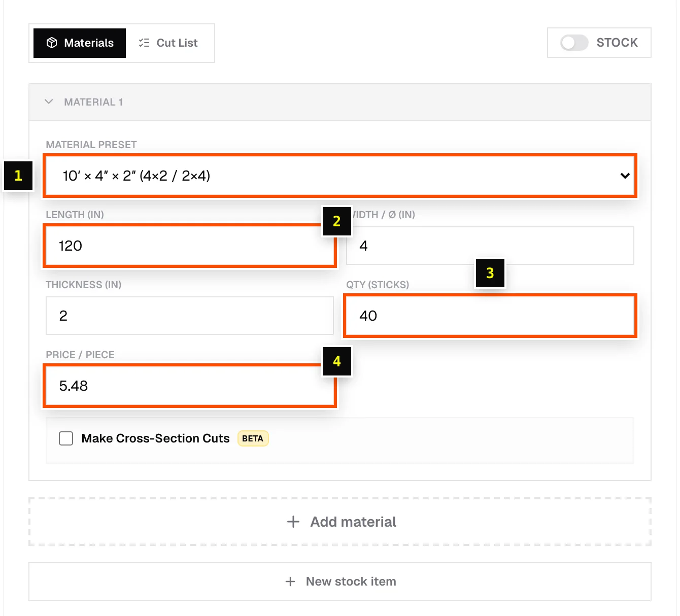Toggle the STOCK switch on
Screen dimensions: 680x616
(x=574, y=43)
